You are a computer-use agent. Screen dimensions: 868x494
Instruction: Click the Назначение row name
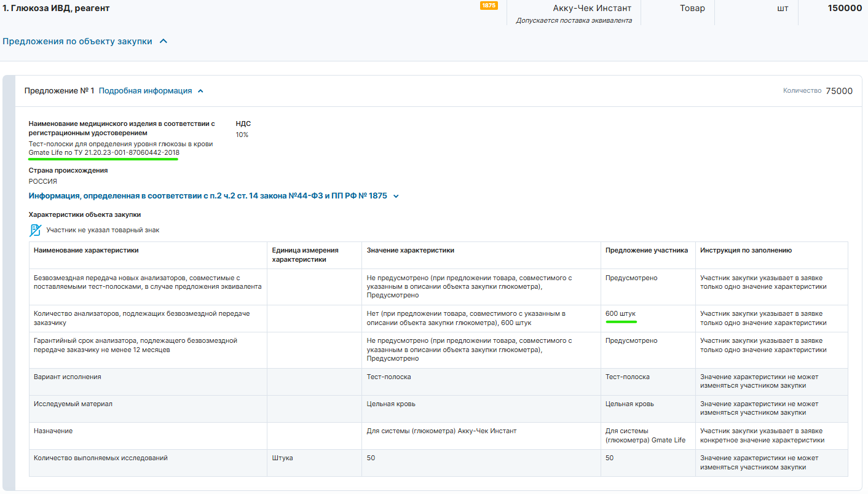53,431
